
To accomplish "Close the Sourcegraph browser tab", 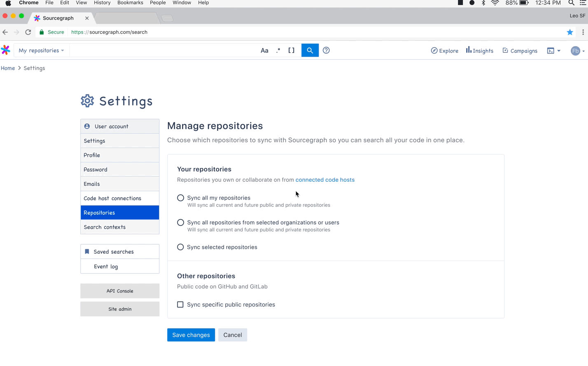I will click(87, 18).
